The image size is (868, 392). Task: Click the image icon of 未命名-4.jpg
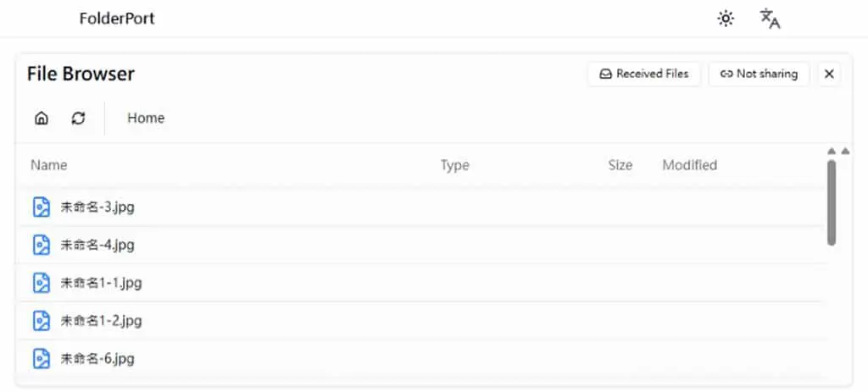(42, 245)
